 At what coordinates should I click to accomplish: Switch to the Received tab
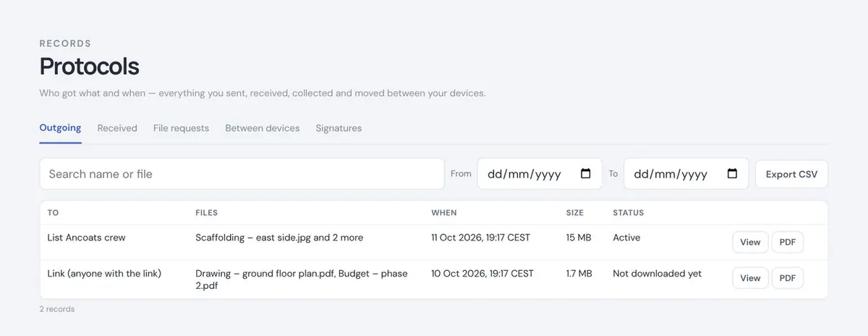[117, 128]
